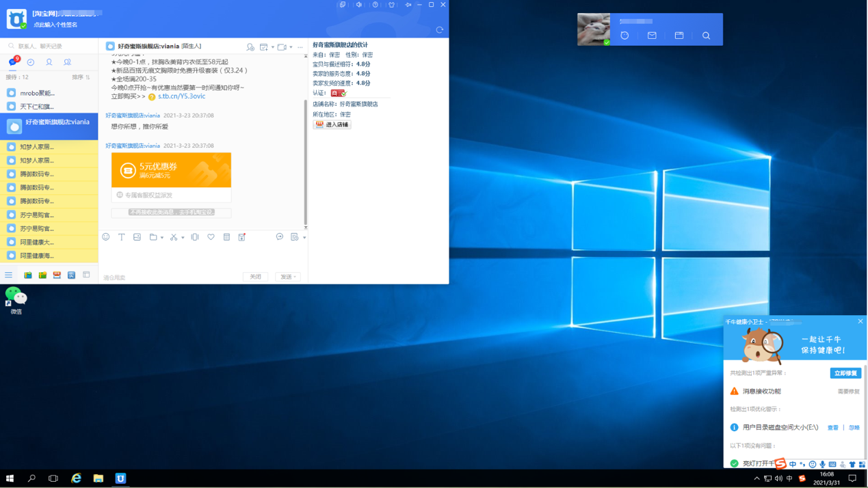This screenshot has width=868, height=488.
Task: Click the heart icon in chat toolbar
Action: click(211, 237)
